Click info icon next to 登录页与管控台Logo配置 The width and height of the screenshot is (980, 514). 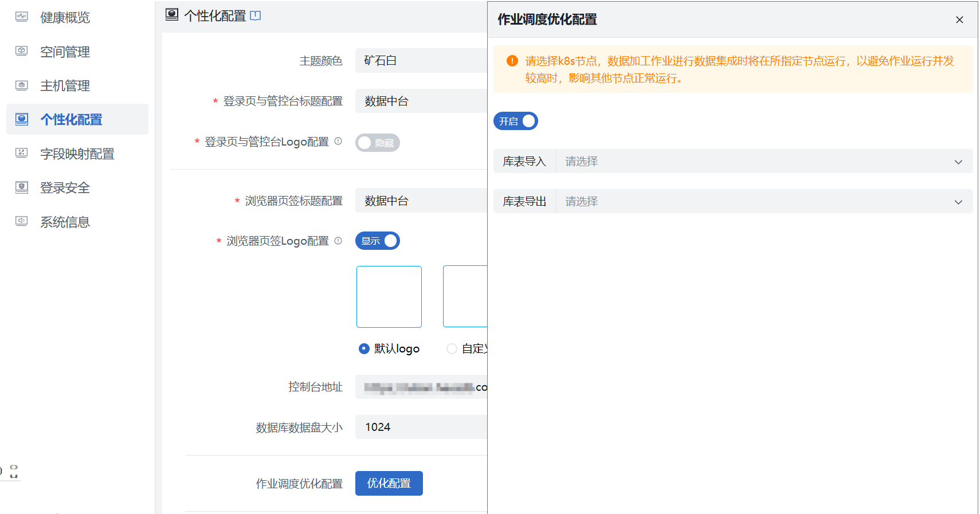[x=338, y=141]
